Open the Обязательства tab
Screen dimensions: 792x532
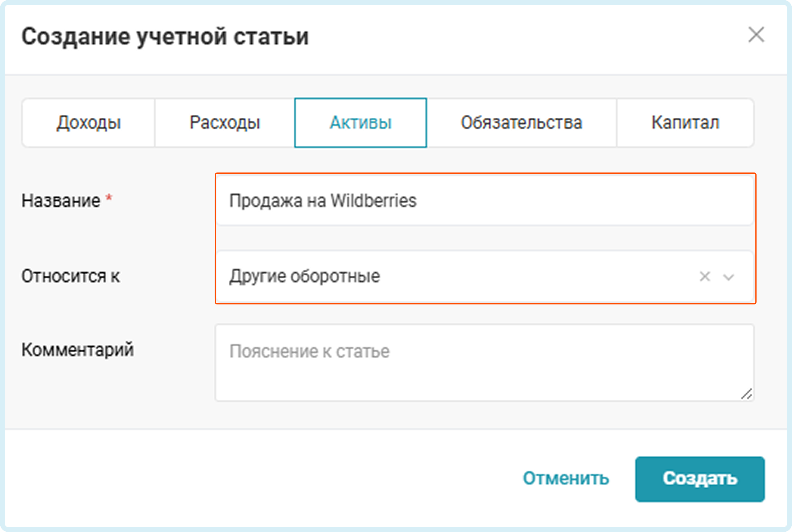[x=521, y=123]
